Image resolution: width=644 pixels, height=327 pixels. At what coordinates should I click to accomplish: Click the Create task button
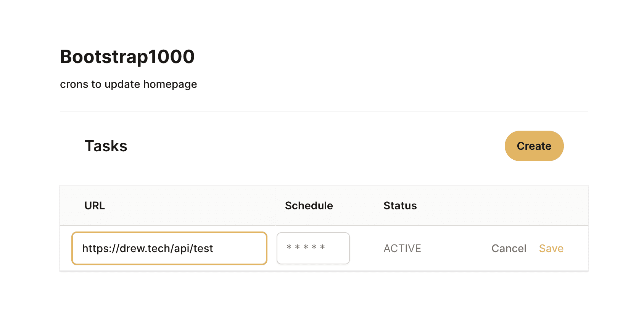coord(534,146)
